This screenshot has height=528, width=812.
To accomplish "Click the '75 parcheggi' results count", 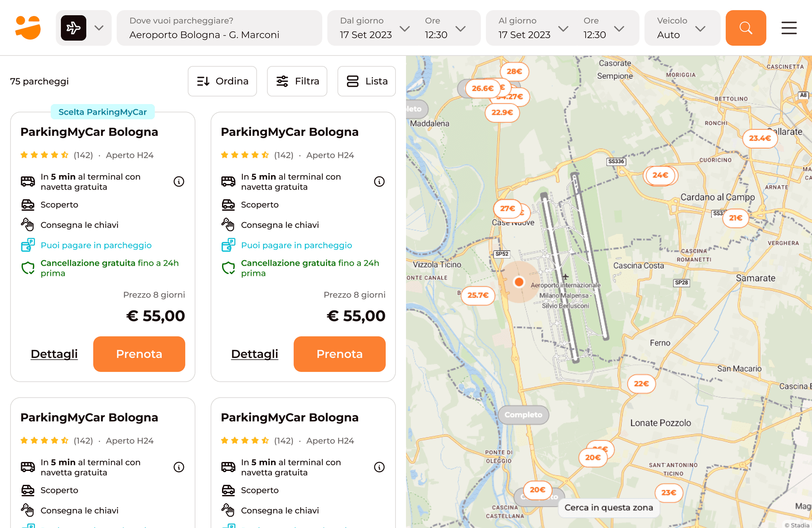I will pos(39,81).
